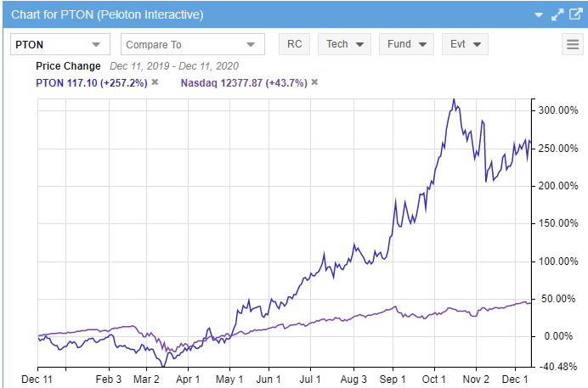
Task: Click the 150.00% y-axis label
Action: click(558, 223)
